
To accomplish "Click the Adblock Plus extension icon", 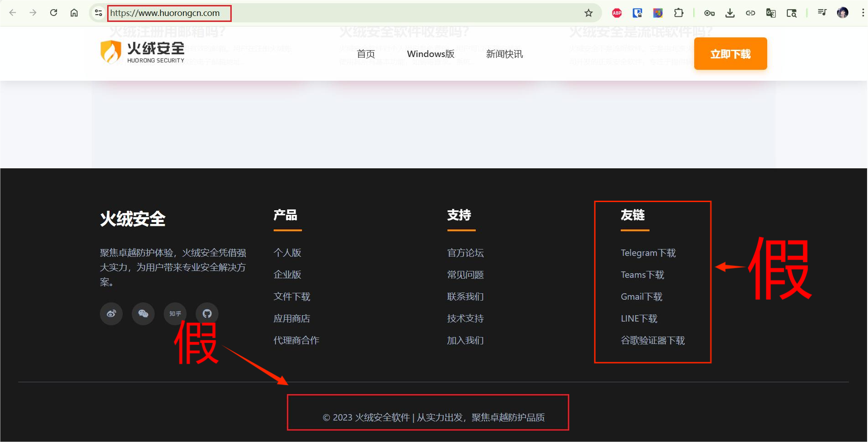I will tap(617, 13).
